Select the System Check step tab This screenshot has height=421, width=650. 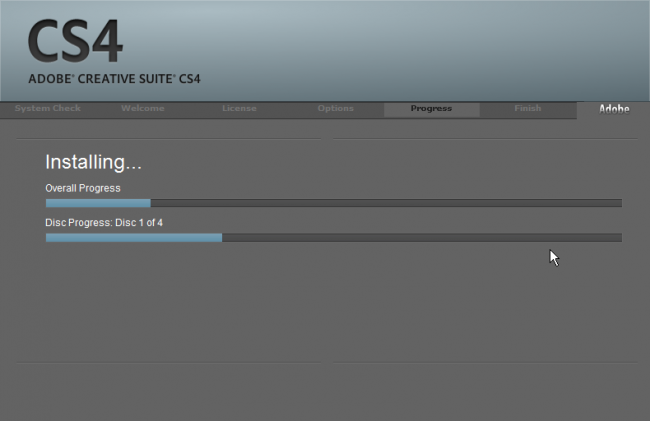[x=48, y=108]
